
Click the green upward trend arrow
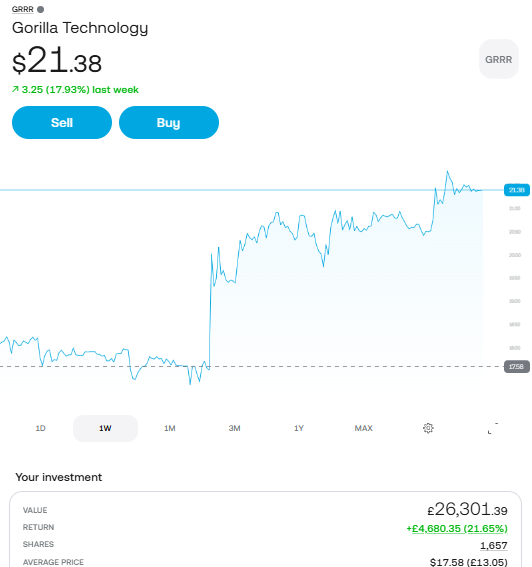point(15,89)
